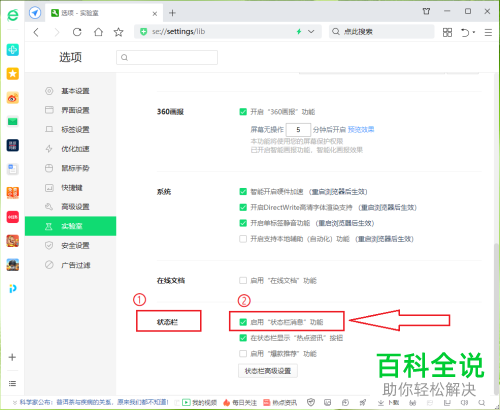
Task: Click the minutes field showing 5
Action: click(x=298, y=130)
